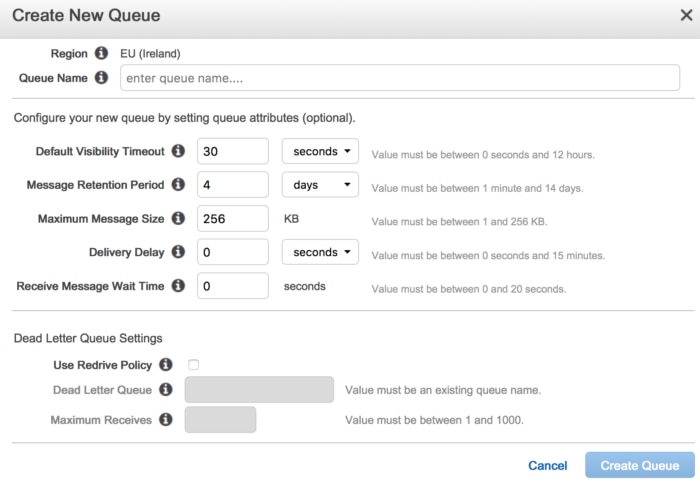The height and width of the screenshot is (484, 700).
Task: Expand the Delivery Delay units dropdown
Action: click(x=320, y=252)
